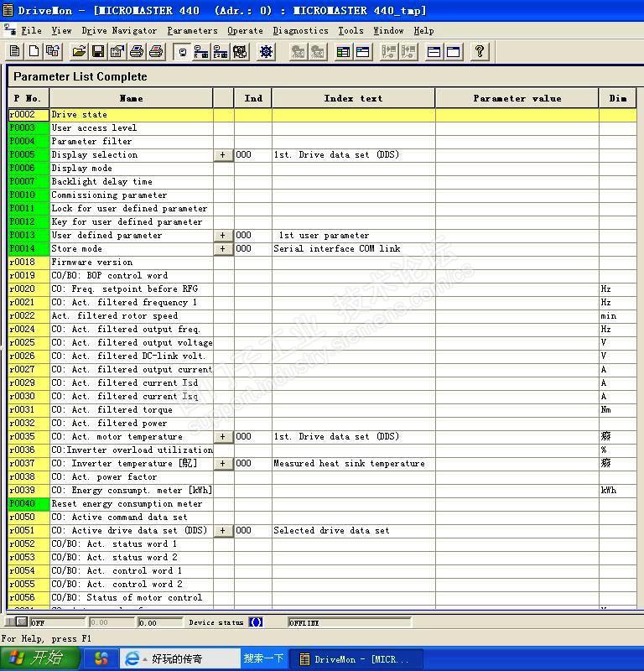This screenshot has height=671, width=644.
Task: Click the 'P No.' column header
Action: [x=29, y=98]
